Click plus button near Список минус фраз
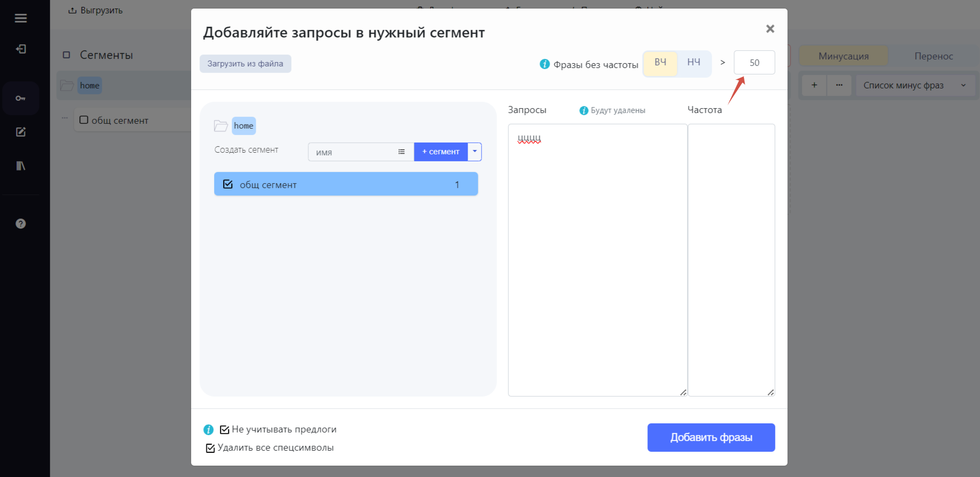This screenshot has height=477, width=980. (x=814, y=85)
